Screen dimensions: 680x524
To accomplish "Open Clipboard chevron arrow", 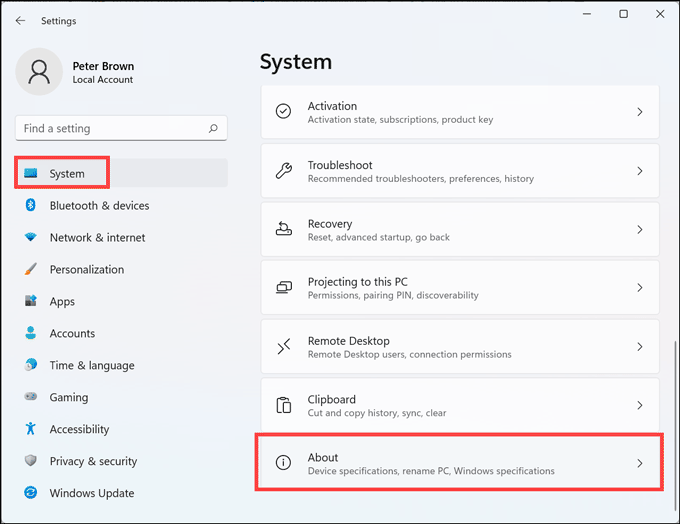I will tap(640, 405).
